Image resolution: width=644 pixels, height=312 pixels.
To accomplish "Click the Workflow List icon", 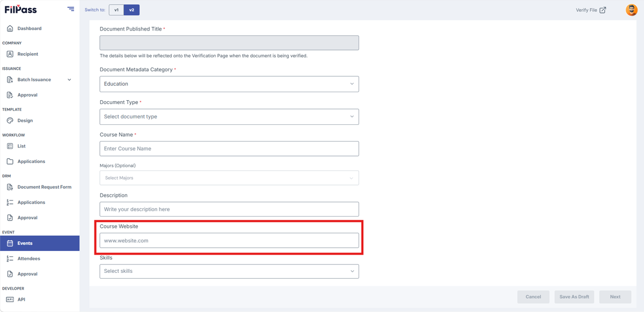I will pyautogui.click(x=10, y=146).
